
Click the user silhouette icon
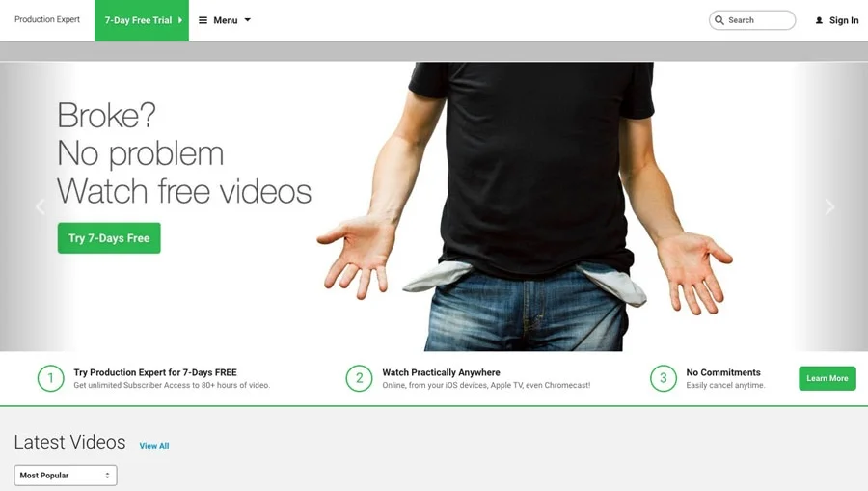[819, 20]
